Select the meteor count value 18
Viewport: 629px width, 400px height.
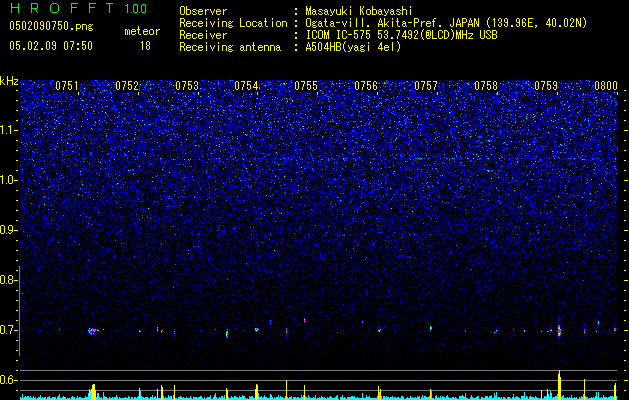point(145,46)
